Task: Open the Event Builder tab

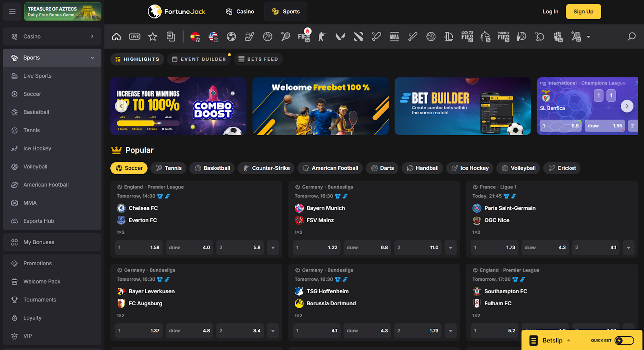Action: [199, 59]
